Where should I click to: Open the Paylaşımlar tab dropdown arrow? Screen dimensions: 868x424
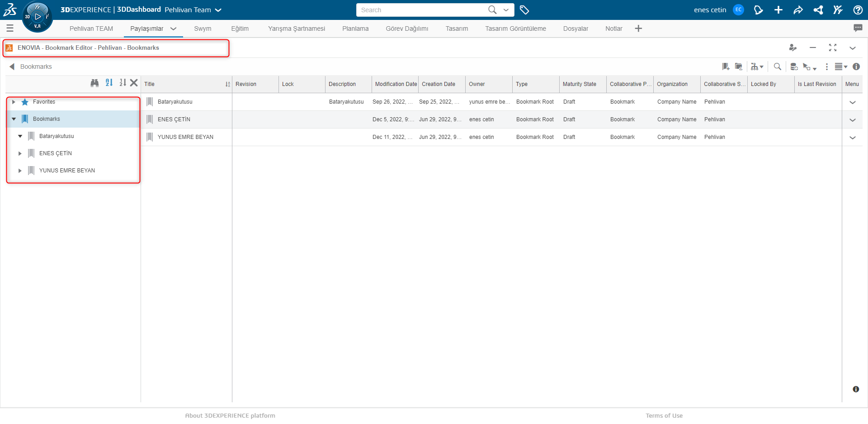[x=173, y=29]
